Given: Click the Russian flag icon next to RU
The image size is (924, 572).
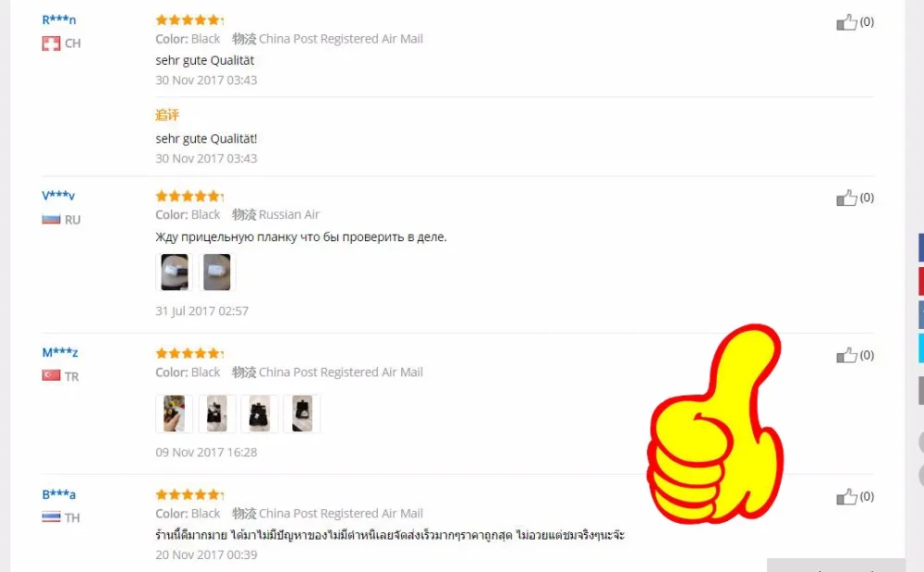Looking at the screenshot, I should (51, 220).
